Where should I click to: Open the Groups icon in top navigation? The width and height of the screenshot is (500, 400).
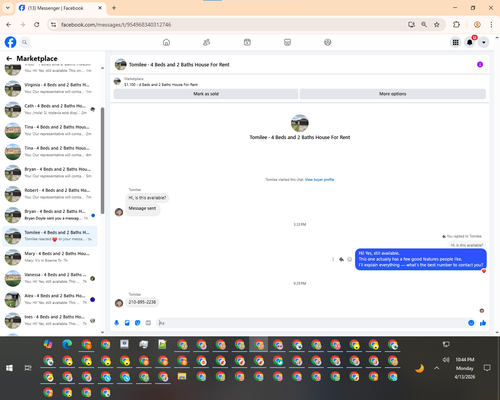pyautogui.click(x=328, y=42)
